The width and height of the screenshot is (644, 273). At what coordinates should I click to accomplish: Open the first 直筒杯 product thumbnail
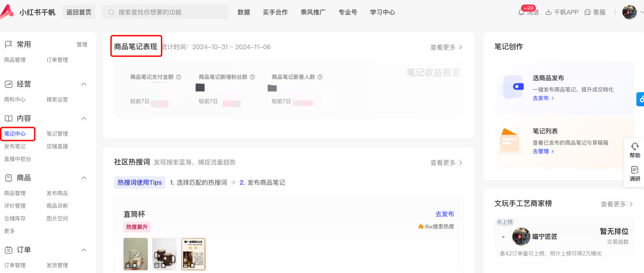(136, 254)
